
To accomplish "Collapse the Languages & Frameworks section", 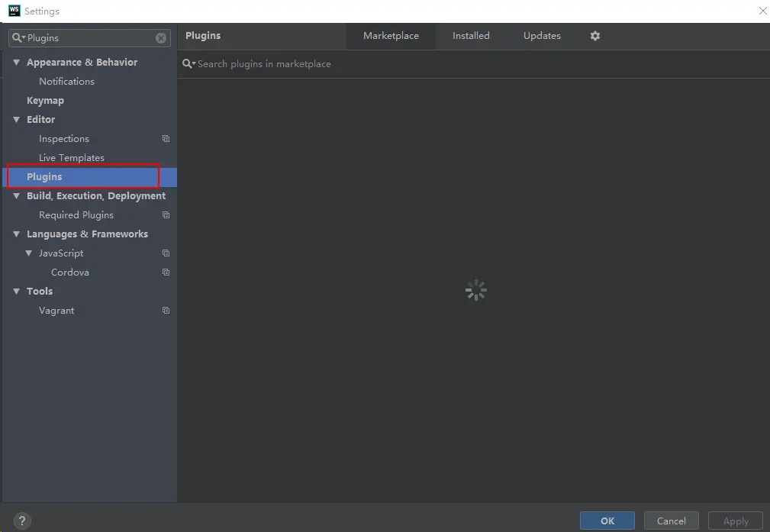I will coord(16,234).
